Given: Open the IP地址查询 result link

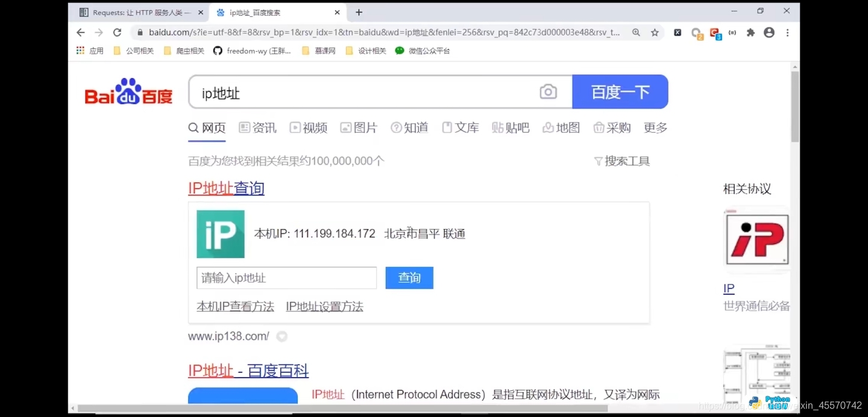Looking at the screenshot, I should [x=226, y=188].
